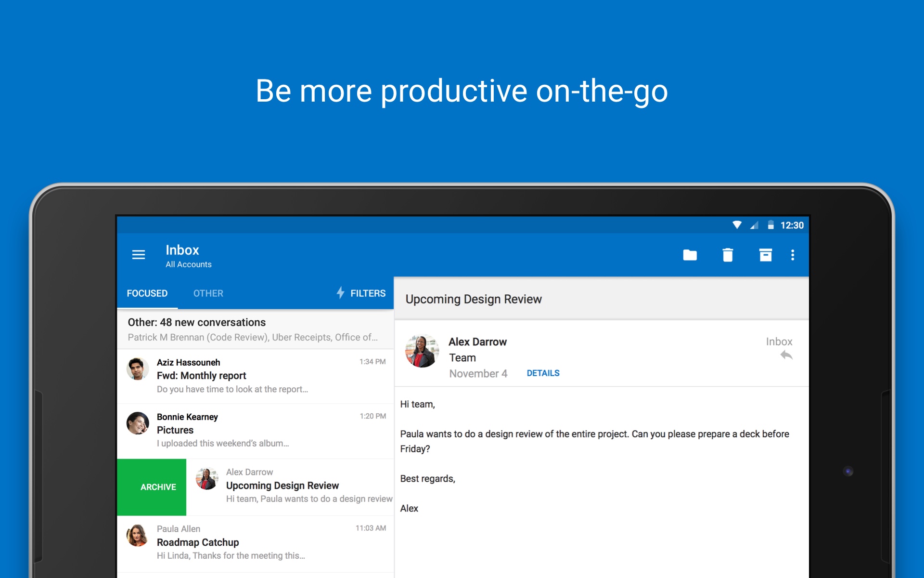
Task: Select Bonnie Kearney's avatar
Action: [x=138, y=423]
